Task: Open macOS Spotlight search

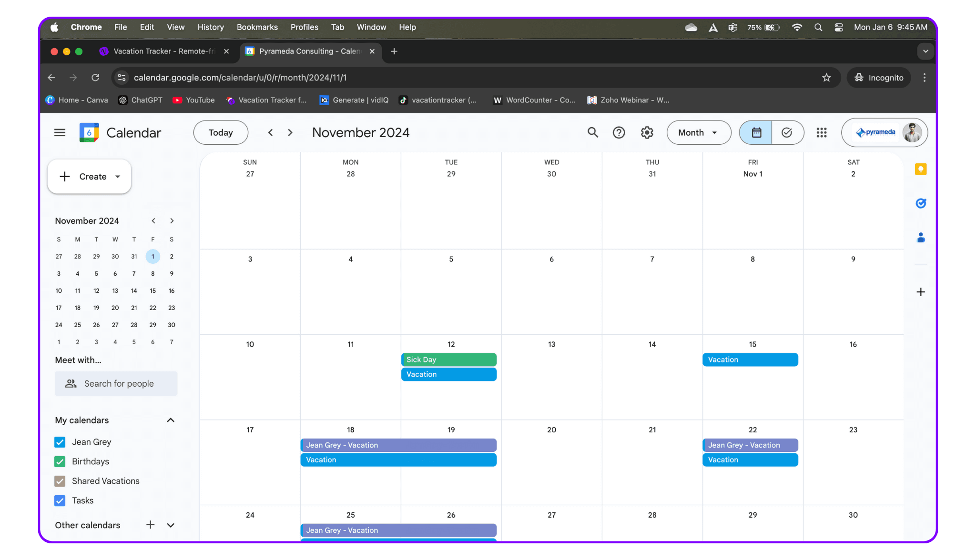Action: pos(818,27)
